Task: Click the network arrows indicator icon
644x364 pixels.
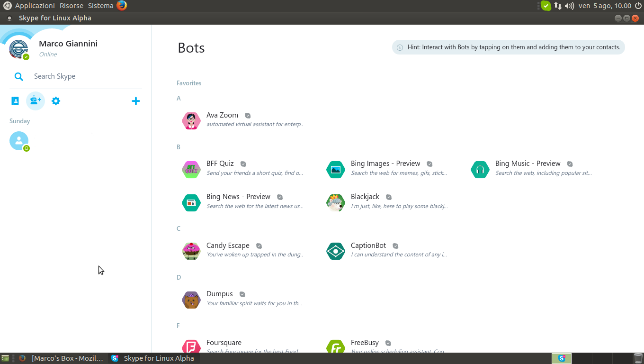Action: 558,6
